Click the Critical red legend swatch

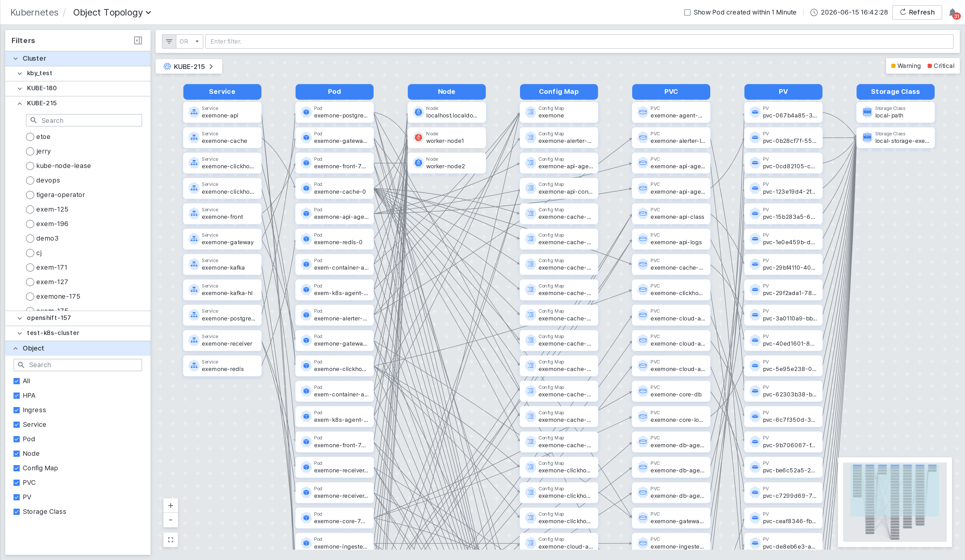click(929, 66)
